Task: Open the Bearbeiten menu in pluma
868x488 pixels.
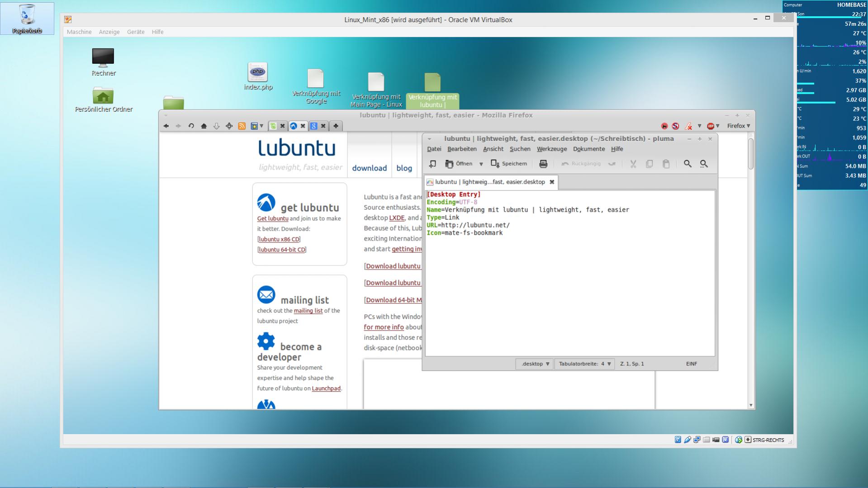Action: click(462, 149)
